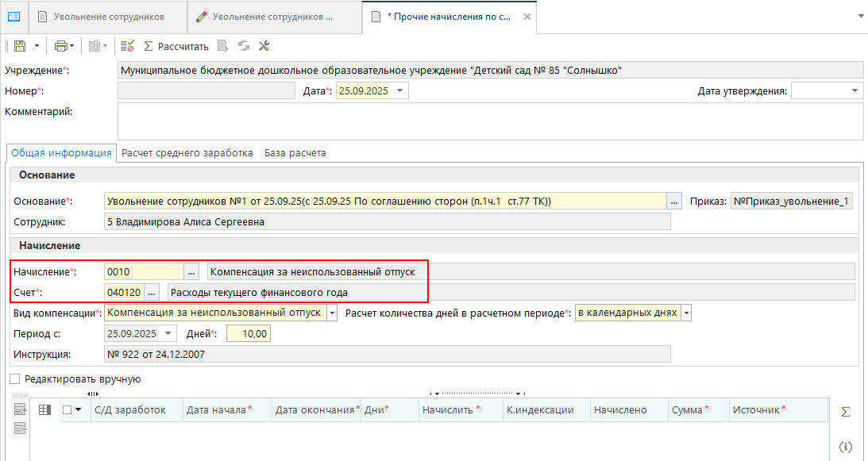Open the 'в календарных днях' dropdown

click(x=686, y=313)
